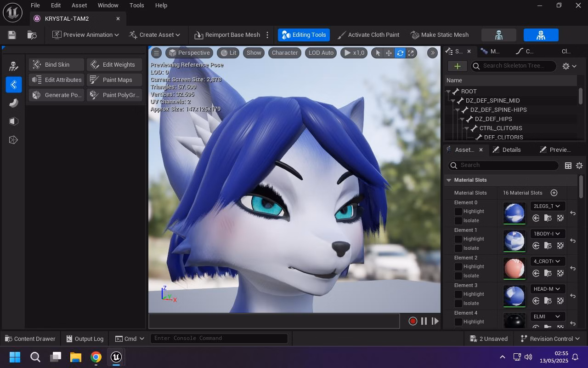The height and width of the screenshot is (368, 588).
Task: Switch to the Preview Scene settings tab
Action: pos(555,150)
